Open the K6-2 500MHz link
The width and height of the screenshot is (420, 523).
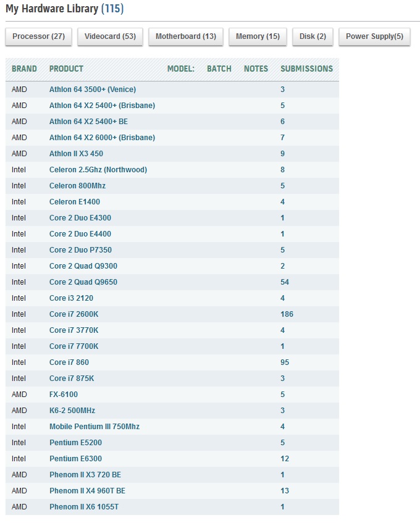coord(72,410)
